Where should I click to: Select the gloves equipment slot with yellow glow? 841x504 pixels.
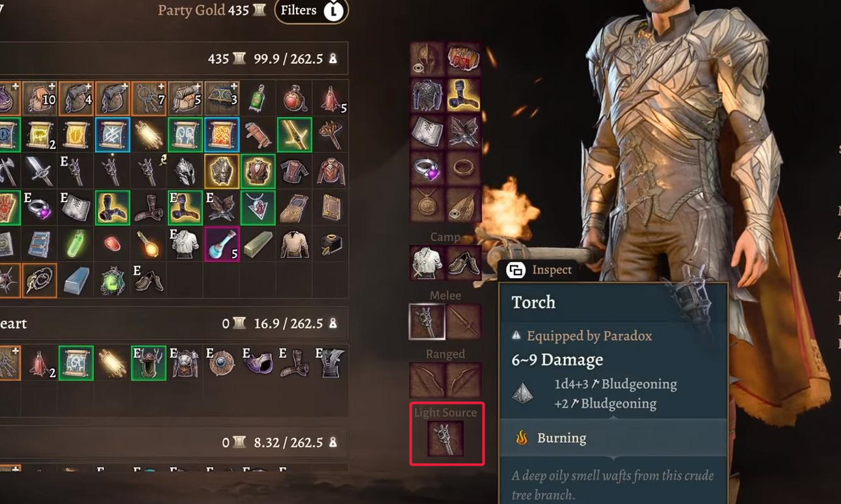click(464, 96)
